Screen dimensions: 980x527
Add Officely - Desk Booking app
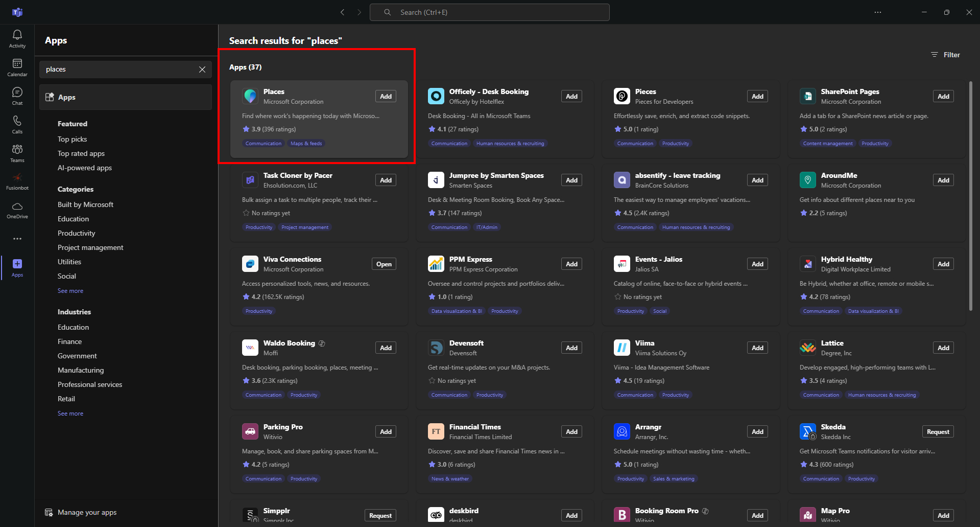pyautogui.click(x=572, y=96)
